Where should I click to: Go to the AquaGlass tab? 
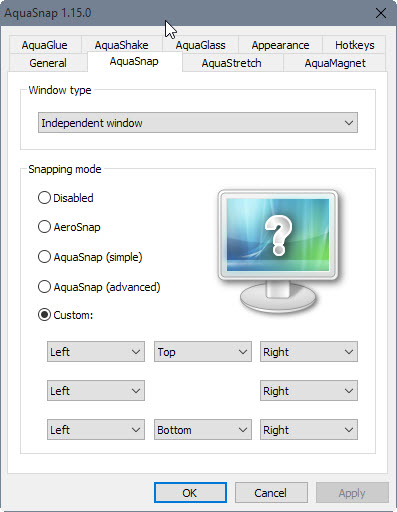[200, 45]
